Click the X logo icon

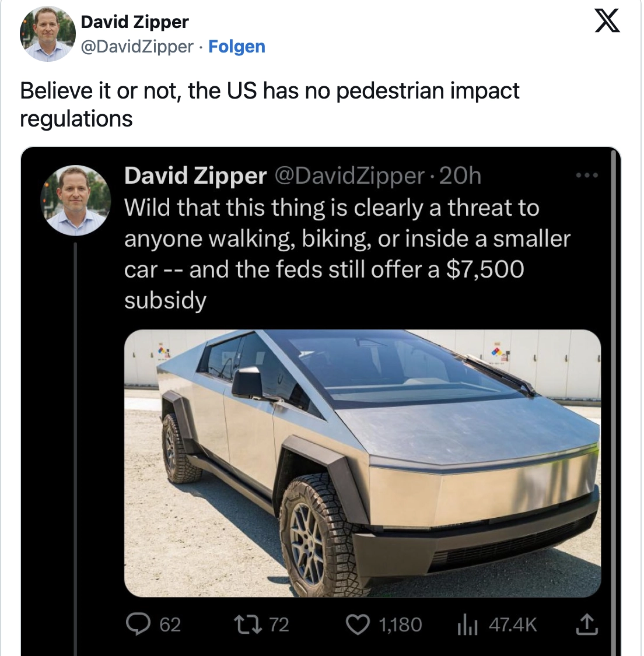pyautogui.click(x=607, y=22)
